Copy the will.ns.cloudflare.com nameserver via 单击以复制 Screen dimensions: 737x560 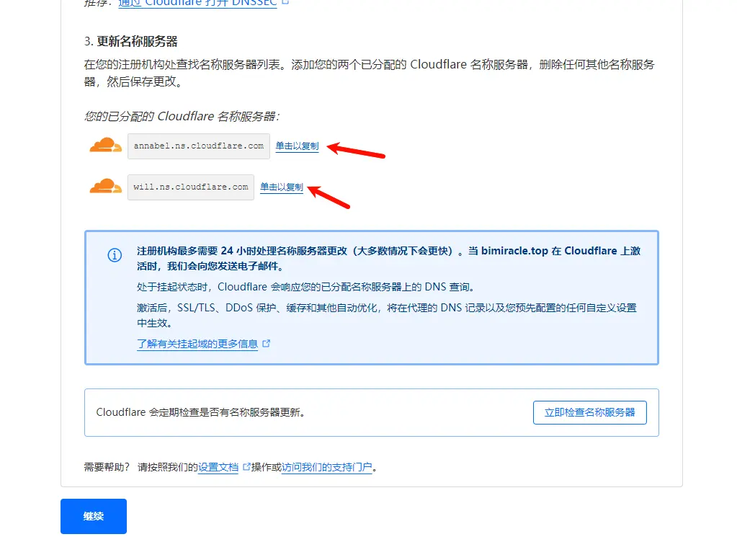click(282, 187)
